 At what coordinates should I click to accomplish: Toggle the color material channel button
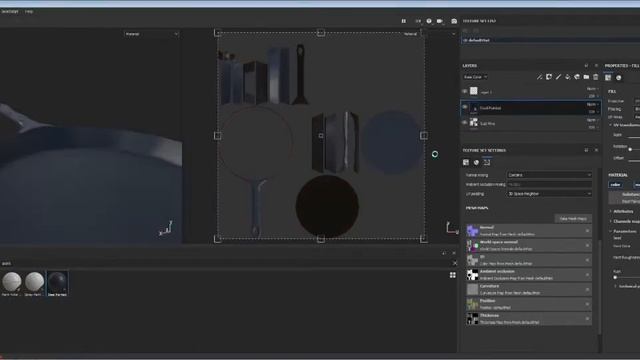click(616, 184)
